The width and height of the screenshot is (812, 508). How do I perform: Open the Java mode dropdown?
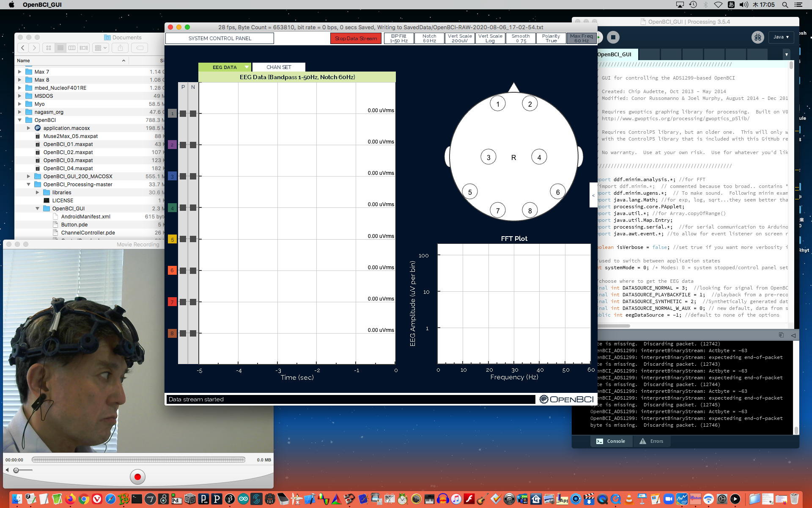pos(781,37)
